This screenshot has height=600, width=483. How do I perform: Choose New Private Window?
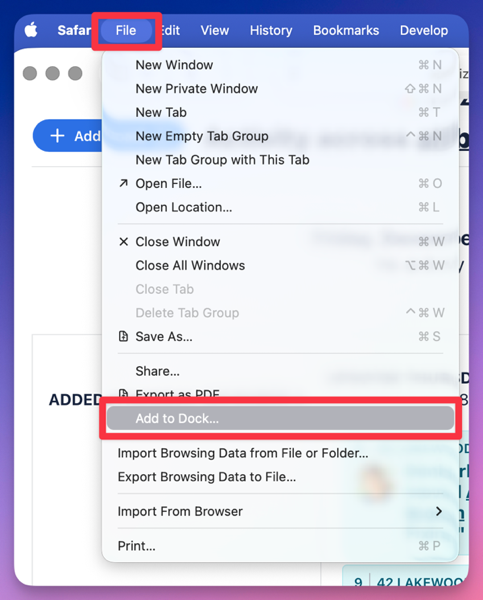pos(280,89)
